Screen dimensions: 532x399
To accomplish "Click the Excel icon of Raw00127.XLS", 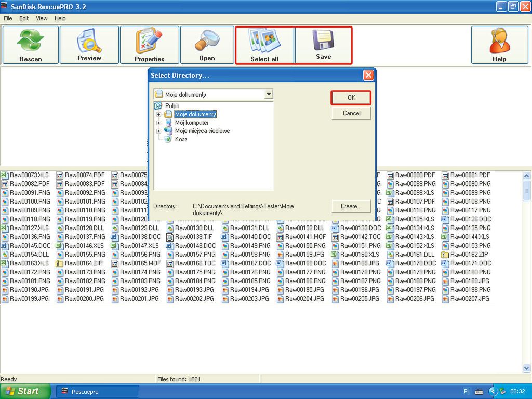I will pos(4,228).
